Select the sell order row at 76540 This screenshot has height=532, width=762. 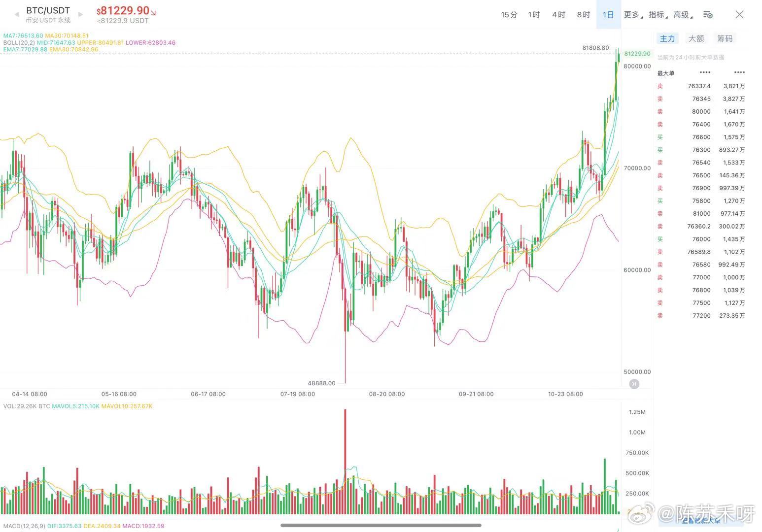click(701, 163)
